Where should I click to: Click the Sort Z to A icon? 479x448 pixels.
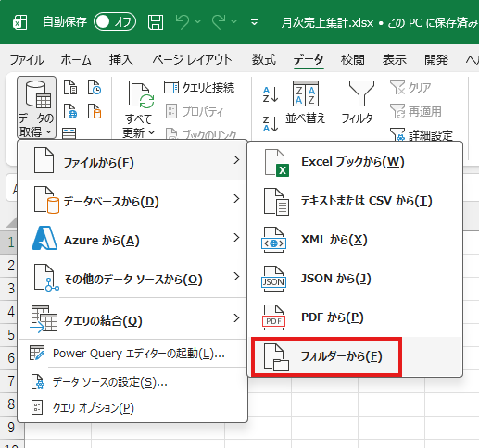tap(271, 124)
